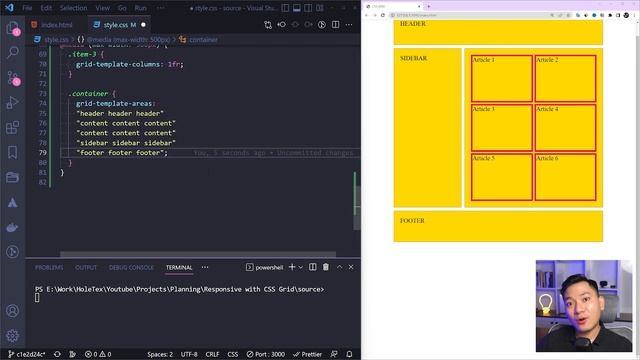This screenshot has width=640, height=360.
Task: Open the overflow menu ellipsis in menu bar
Action: click(161, 8)
